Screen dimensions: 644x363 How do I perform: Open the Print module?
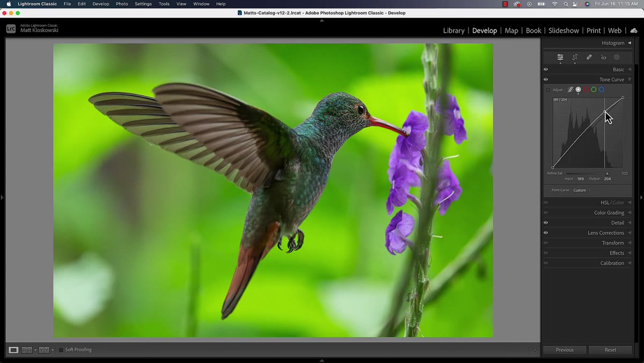click(594, 31)
